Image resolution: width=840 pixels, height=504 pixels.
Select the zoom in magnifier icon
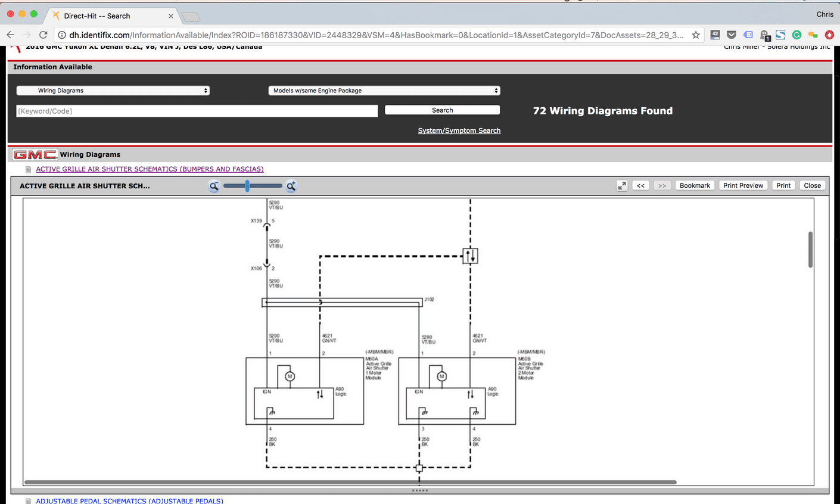[x=291, y=185]
